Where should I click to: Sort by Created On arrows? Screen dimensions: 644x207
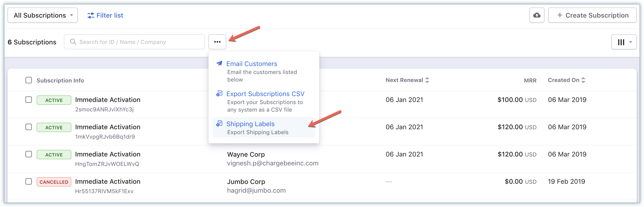(583, 80)
